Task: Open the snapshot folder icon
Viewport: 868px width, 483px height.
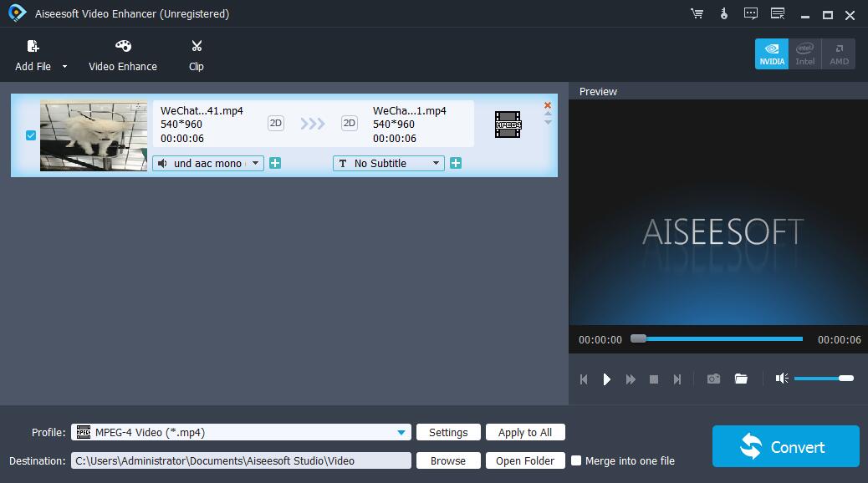Action: point(741,379)
